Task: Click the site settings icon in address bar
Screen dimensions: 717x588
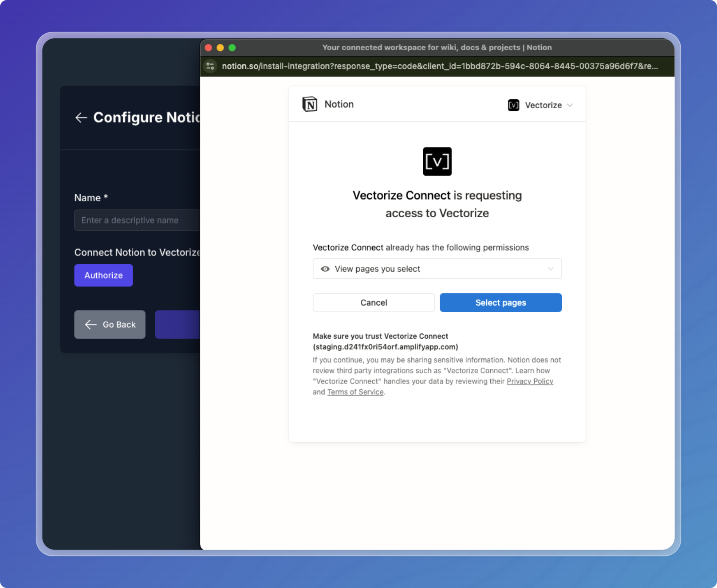Action: click(210, 66)
